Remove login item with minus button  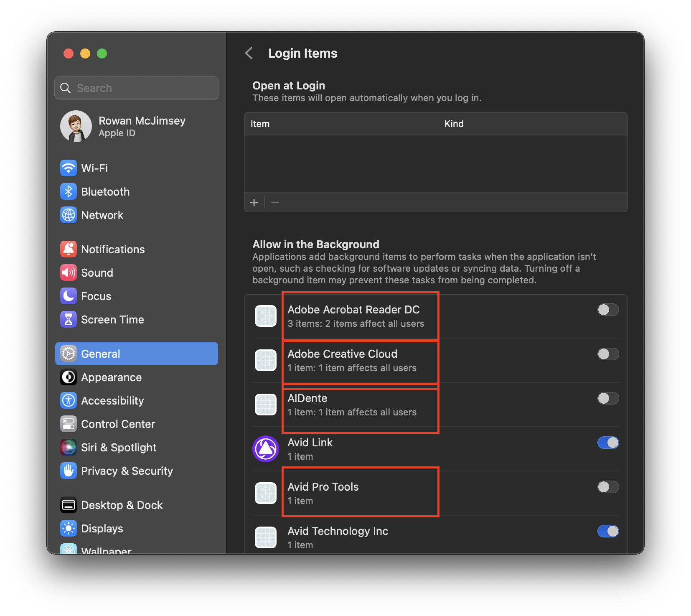275,203
